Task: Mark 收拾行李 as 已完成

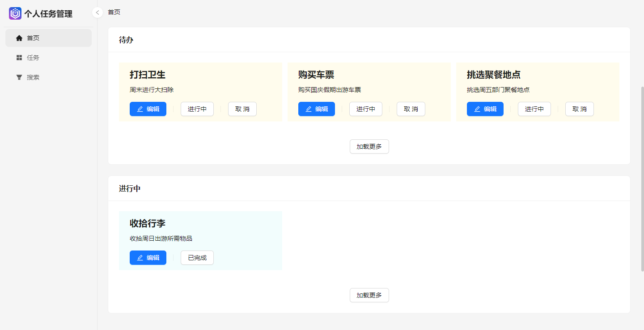Action: [197, 258]
